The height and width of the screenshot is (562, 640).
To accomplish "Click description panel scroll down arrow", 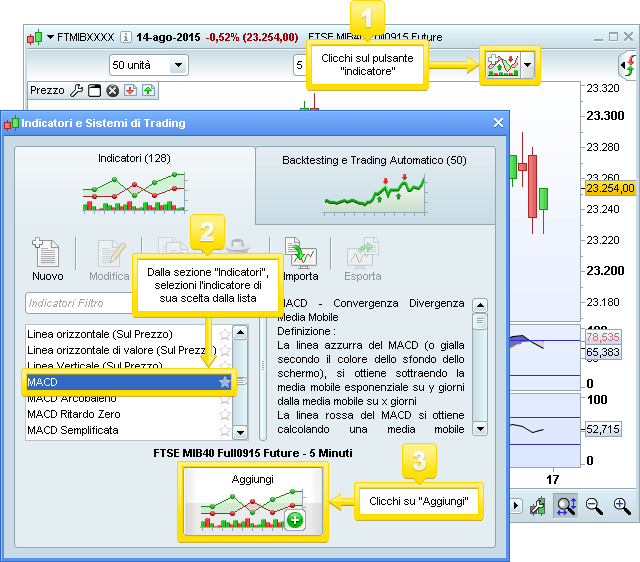I will tap(480, 429).
